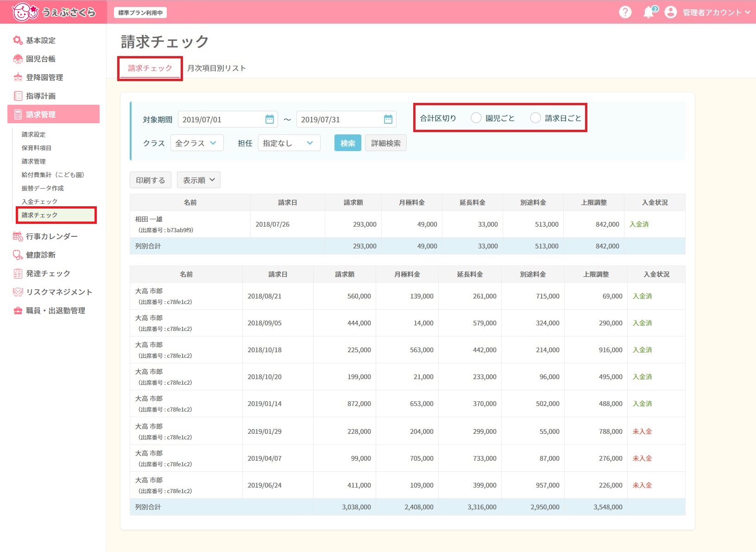Click the 指導計画 notebook icon
756x552 pixels.
coord(18,96)
